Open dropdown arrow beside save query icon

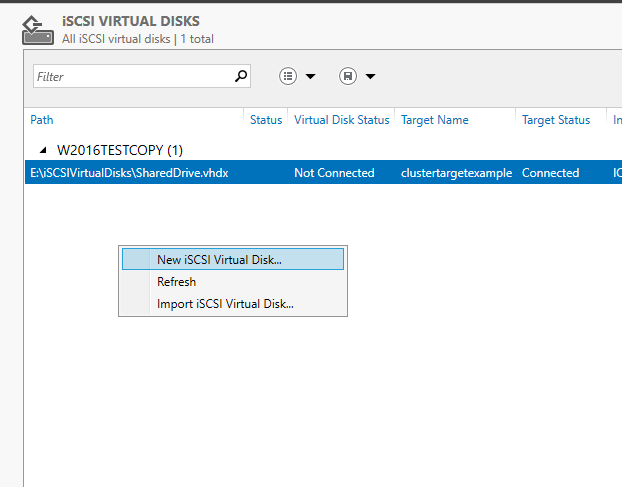[370, 76]
